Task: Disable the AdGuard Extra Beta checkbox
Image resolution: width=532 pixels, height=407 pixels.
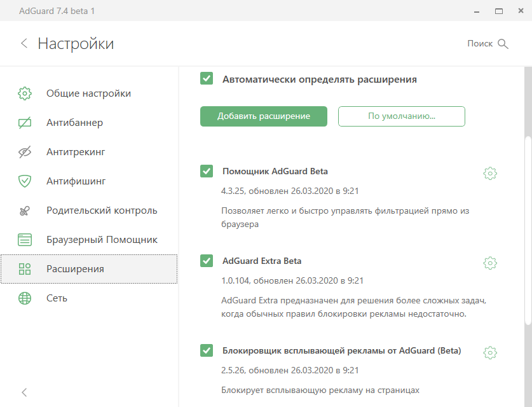Action: click(x=207, y=261)
